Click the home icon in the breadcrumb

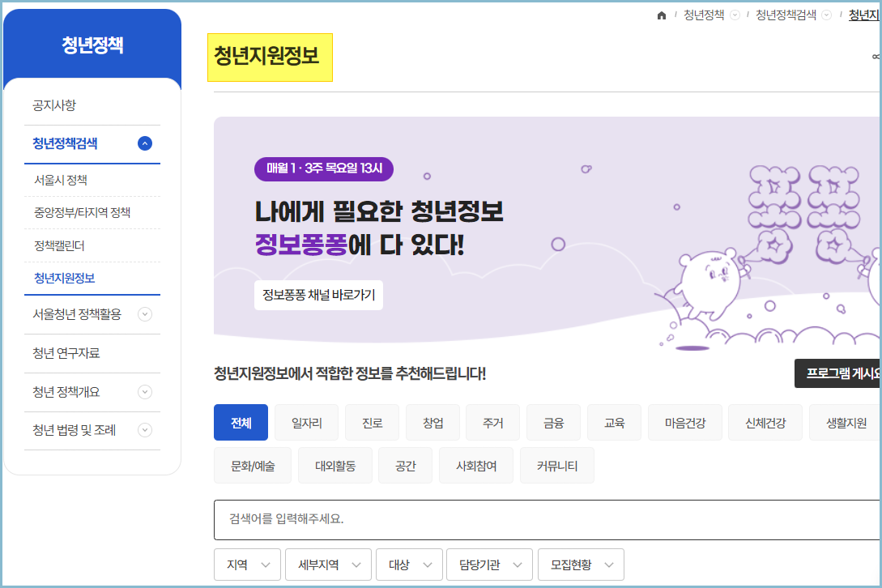(661, 15)
